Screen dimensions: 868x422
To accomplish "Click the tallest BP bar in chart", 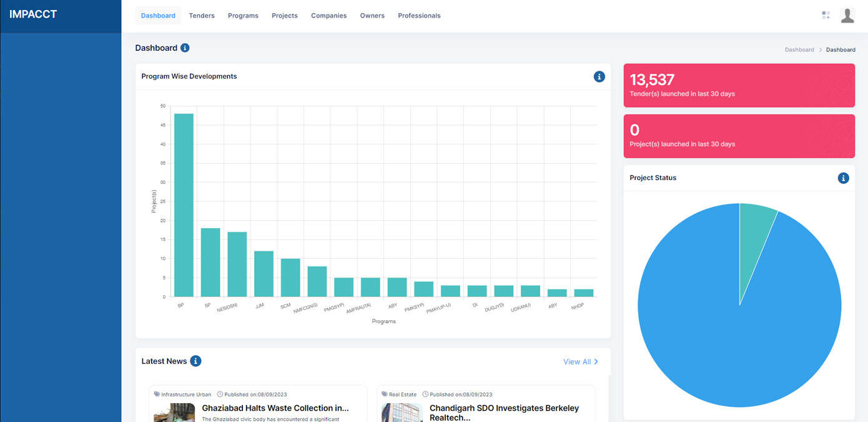I will (x=184, y=205).
